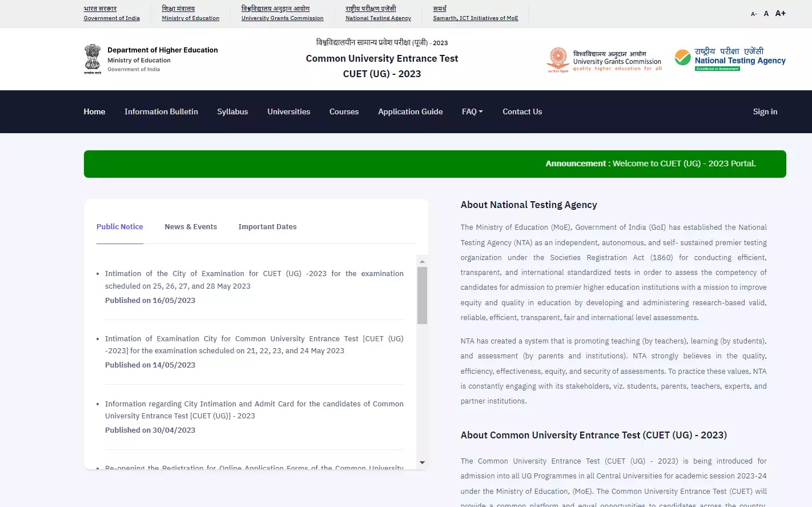The height and width of the screenshot is (507, 812).
Task: Select the Public Notice tab
Action: pos(119,226)
